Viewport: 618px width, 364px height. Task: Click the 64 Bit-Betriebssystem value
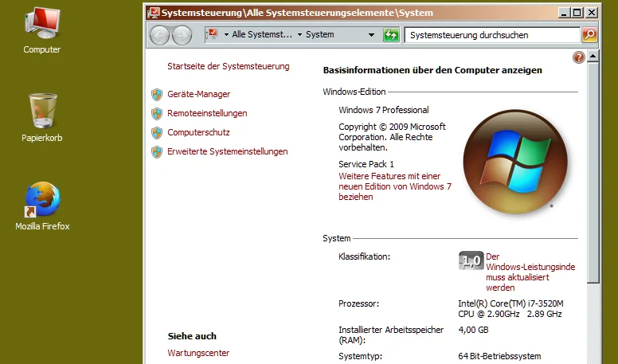pos(499,357)
